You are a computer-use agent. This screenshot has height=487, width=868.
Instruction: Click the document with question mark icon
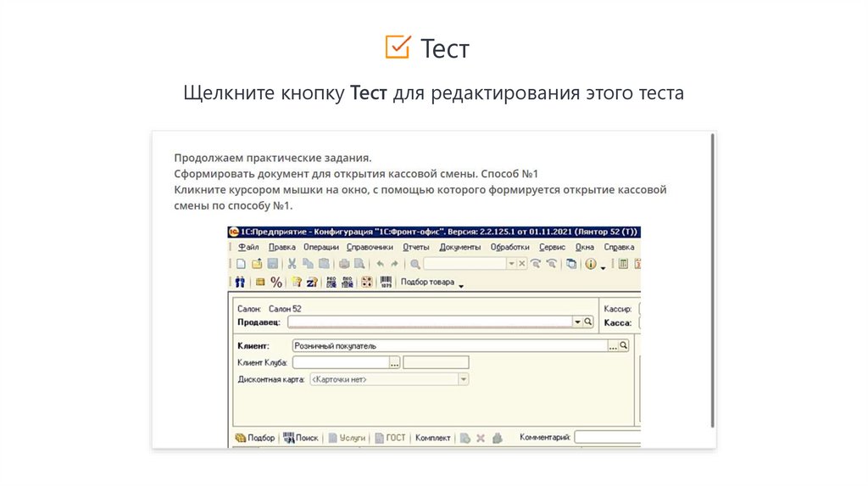[x=296, y=282]
